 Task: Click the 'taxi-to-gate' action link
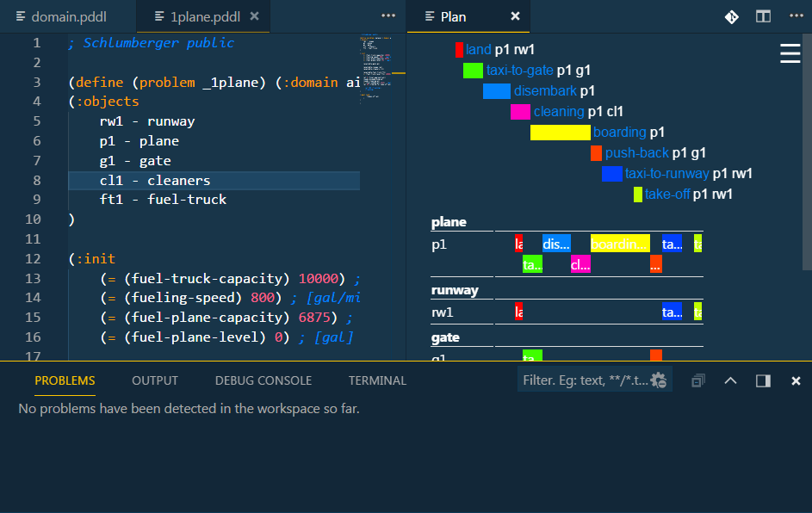(x=519, y=71)
